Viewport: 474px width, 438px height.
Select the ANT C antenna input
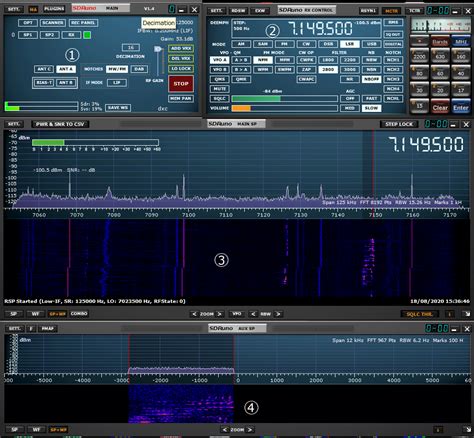[x=44, y=69]
